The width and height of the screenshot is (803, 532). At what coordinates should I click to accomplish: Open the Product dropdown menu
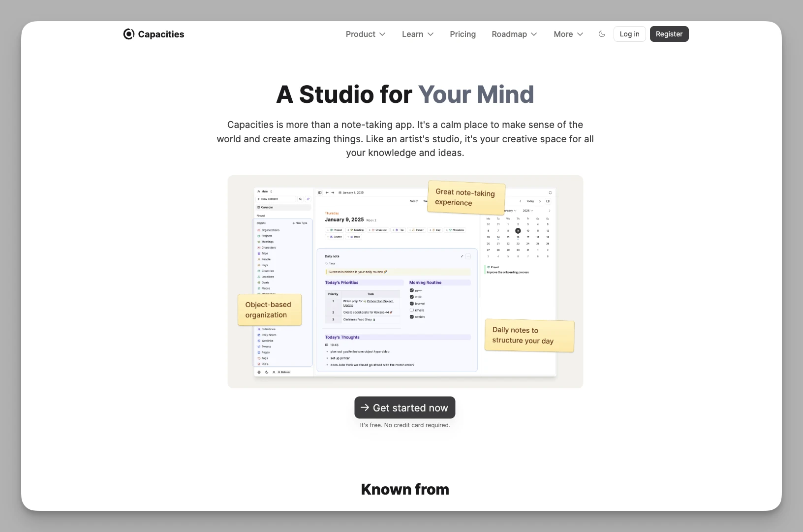click(x=366, y=34)
